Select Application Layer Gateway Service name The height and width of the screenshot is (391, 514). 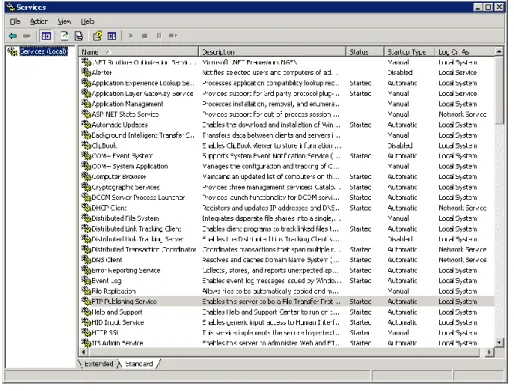142,93
